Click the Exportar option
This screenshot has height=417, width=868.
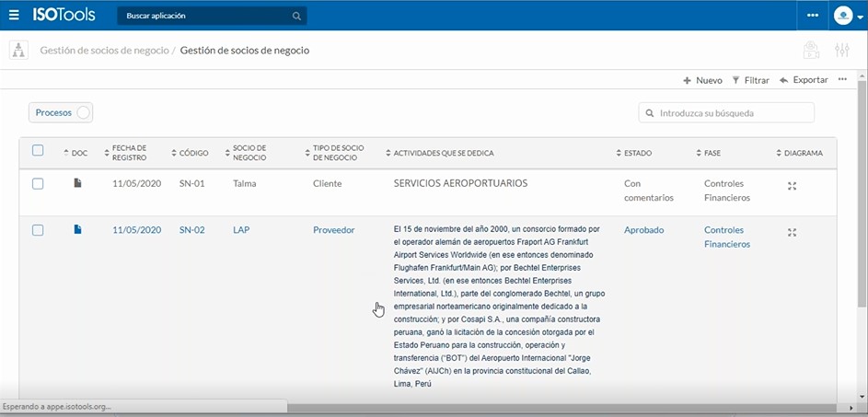(804, 80)
